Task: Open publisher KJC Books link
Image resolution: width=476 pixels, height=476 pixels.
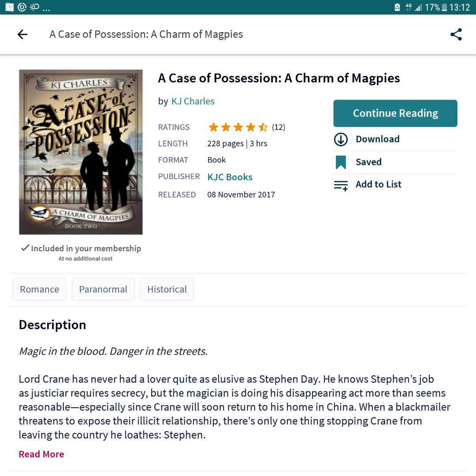Action: click(x=230, y=177)
